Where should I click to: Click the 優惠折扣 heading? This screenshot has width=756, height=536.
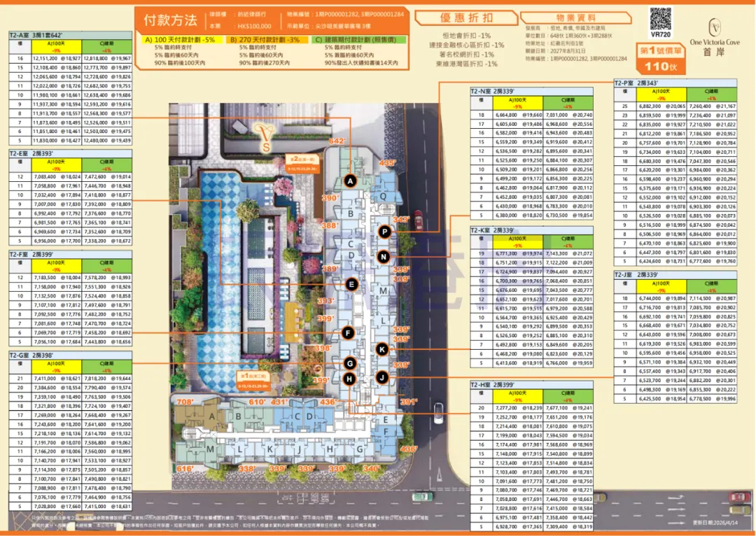[466, 17]
